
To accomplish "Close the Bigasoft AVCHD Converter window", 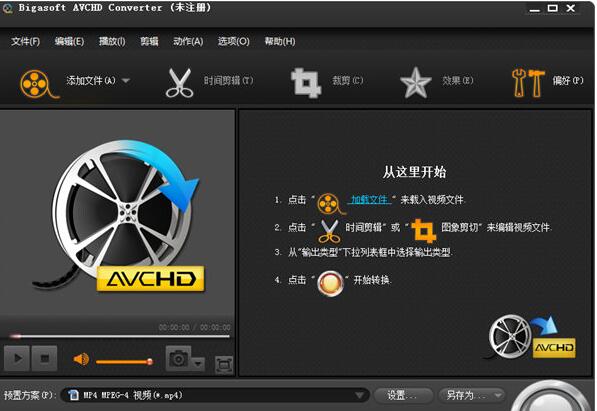I will pos(571,8).
